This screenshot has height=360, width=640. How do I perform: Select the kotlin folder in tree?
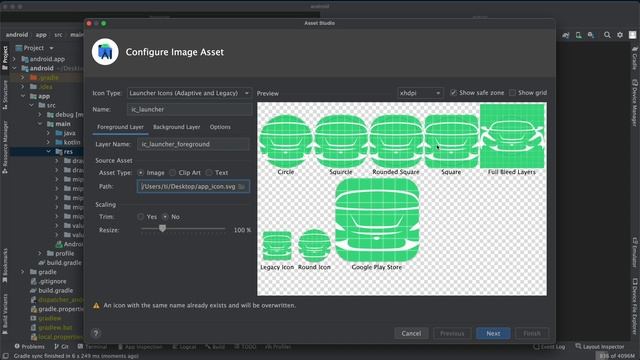click(72, 142)
